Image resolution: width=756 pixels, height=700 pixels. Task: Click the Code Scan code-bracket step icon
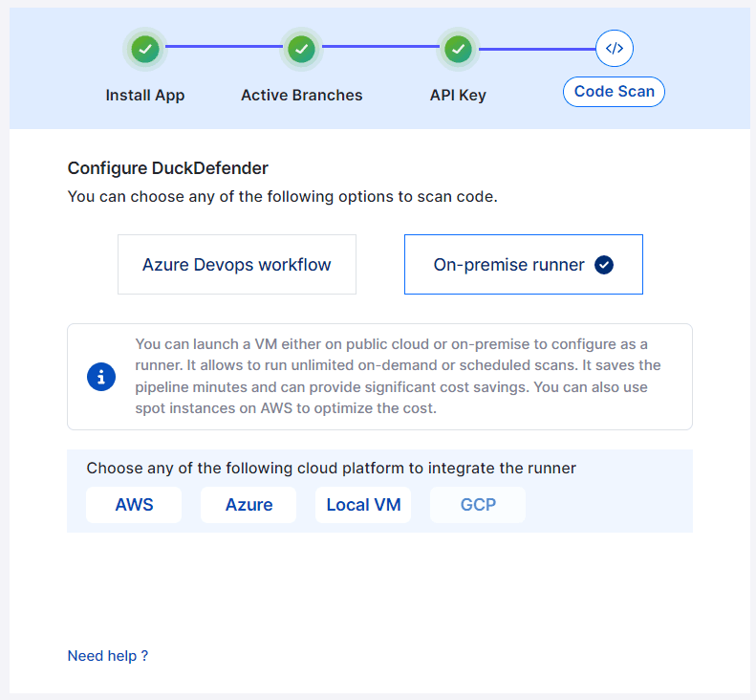pyautogui.click(x=615, y=48)
